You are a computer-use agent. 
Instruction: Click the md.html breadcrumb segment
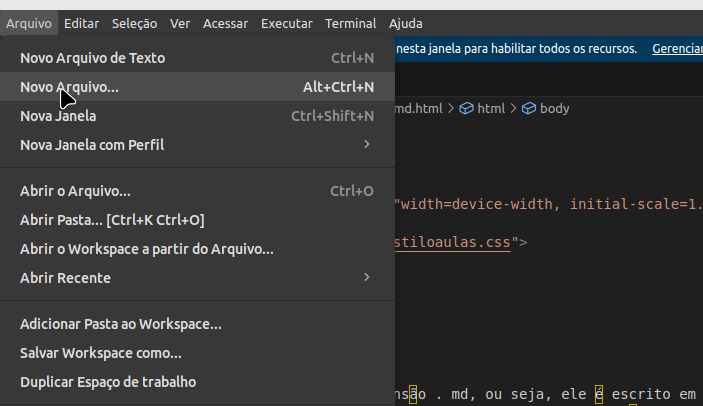(x=418, y=108)
